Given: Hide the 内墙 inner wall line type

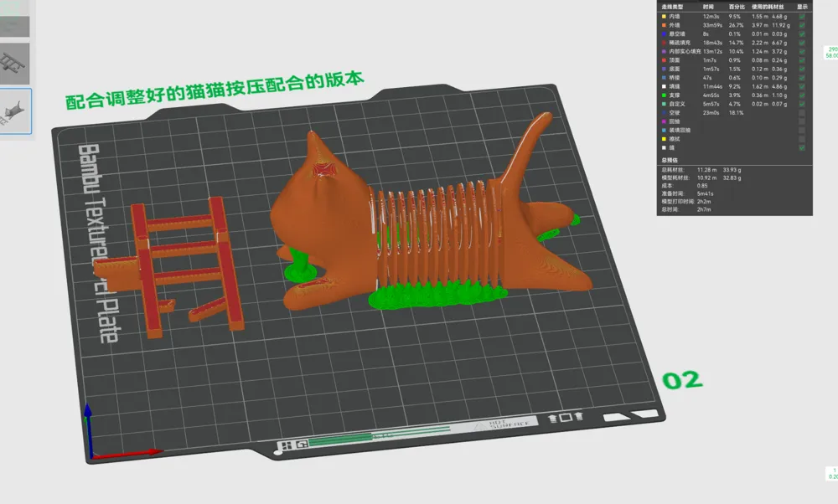Looking at the screenshot, I should coord(802,17).
